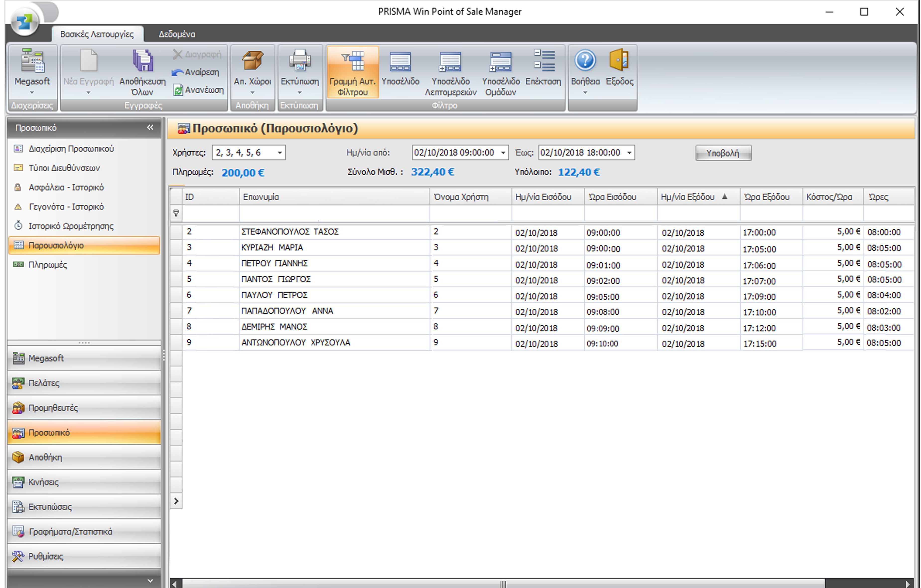
Task: Click the horizontal scrollbar thumb at bottom
Action: coord(503,584)
